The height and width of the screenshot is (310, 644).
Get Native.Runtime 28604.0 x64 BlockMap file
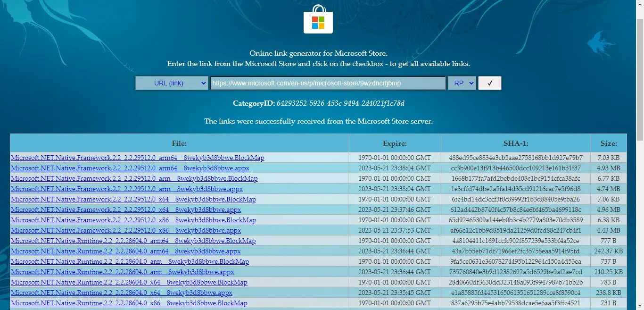pos(129,282)
